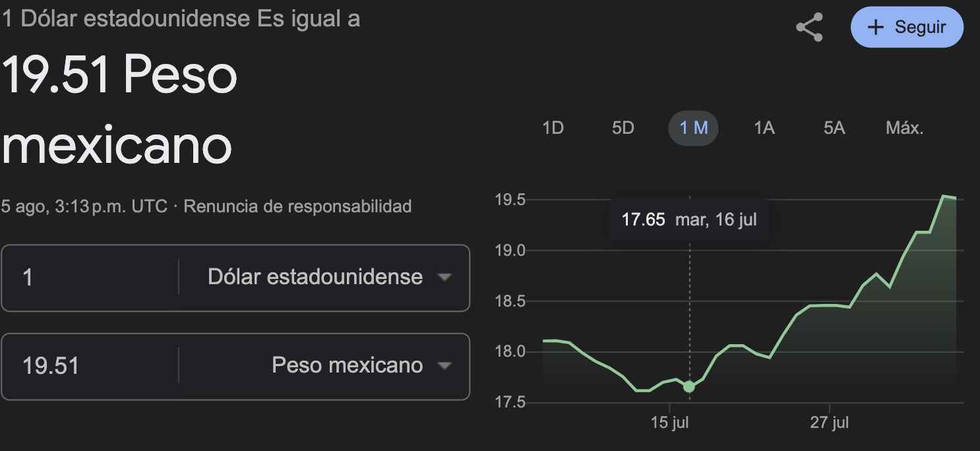The image size is (980, 451).
Task: Switch chart to 5A range
Action: [x=834, y=128]
